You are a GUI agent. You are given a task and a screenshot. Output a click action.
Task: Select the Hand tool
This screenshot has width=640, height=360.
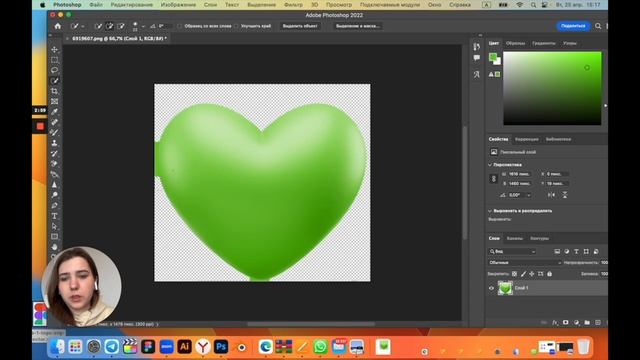point(54,247)
